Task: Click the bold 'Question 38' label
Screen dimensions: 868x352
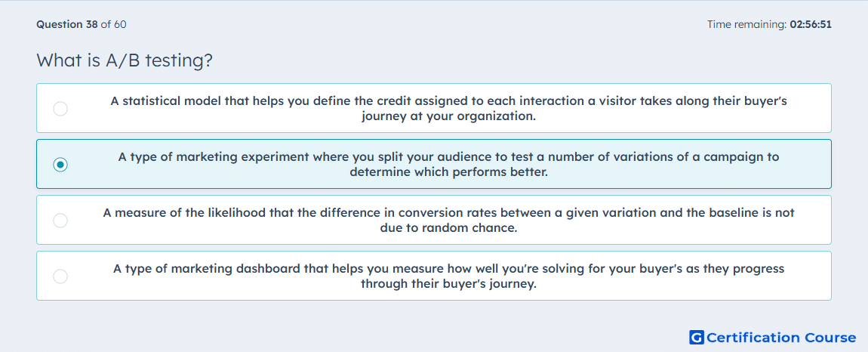Action: (67, 24)
